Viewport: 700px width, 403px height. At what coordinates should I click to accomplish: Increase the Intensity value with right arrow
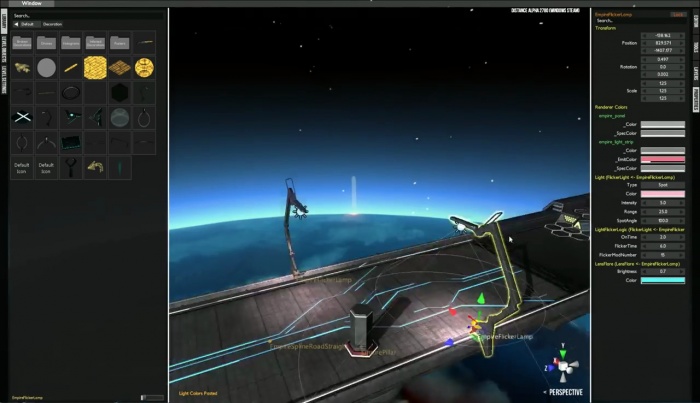682,203
